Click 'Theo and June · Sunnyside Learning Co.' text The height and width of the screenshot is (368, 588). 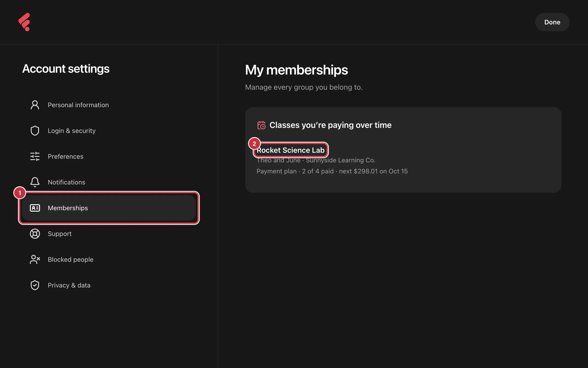316,160
